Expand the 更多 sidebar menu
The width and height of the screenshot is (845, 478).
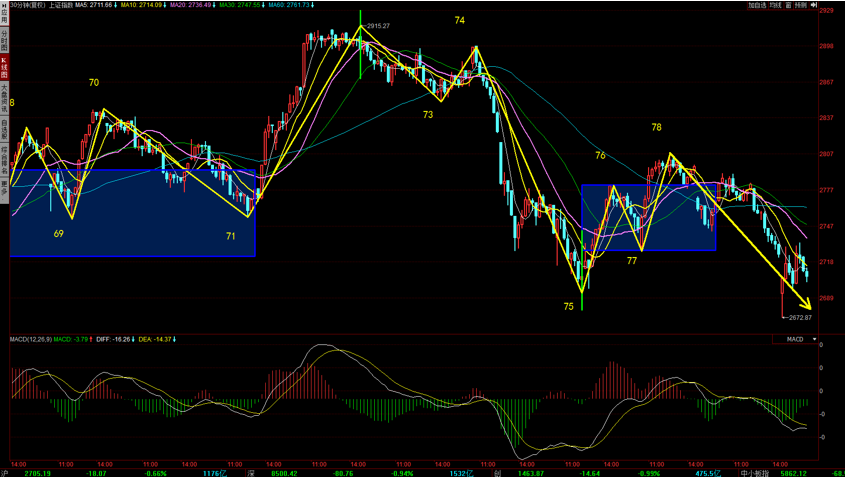(x=4, y=185)
